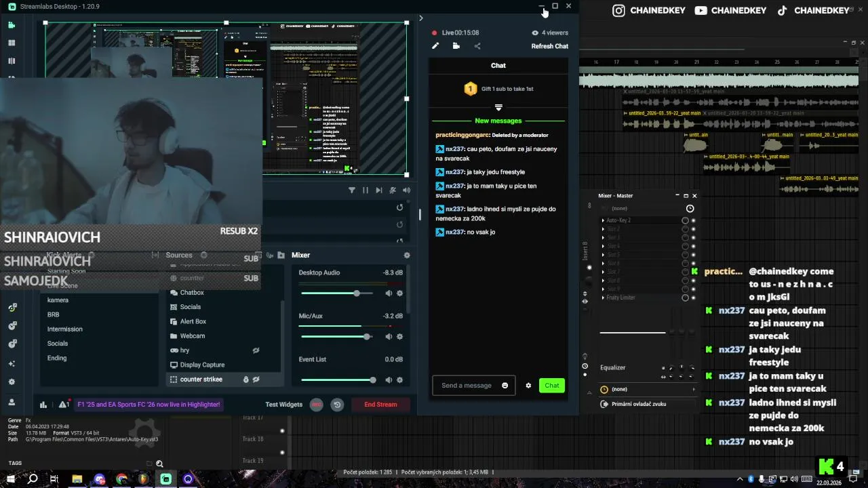Image resolution: width=868 pixels, height=488 pixels.
Task: Open File Explorer from the taskbar
Action: [77, 479]
